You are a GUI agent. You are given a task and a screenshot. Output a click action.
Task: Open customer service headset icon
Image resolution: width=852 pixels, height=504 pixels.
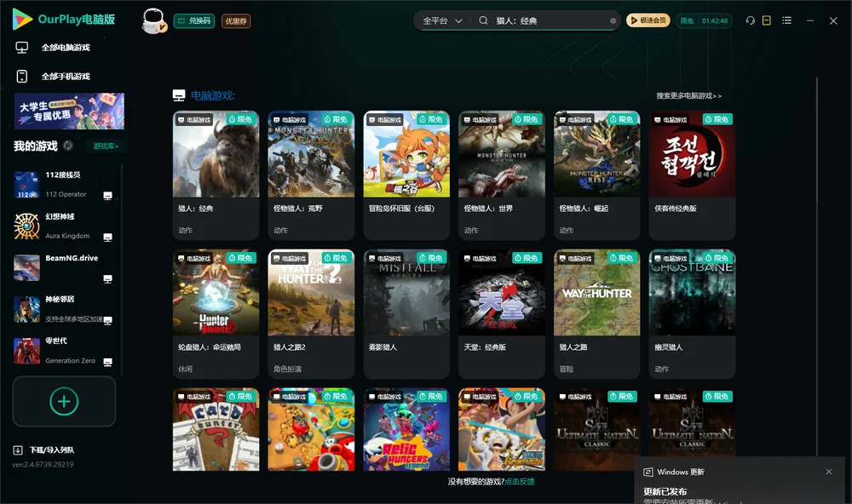click(x=750, y=20)
